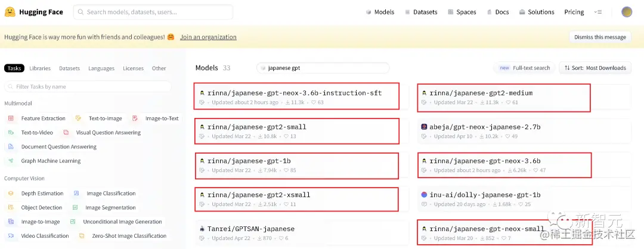Select the Image-to-Text task icon
The width and height of the screenshot is (644, 249).
click(135, 118)
